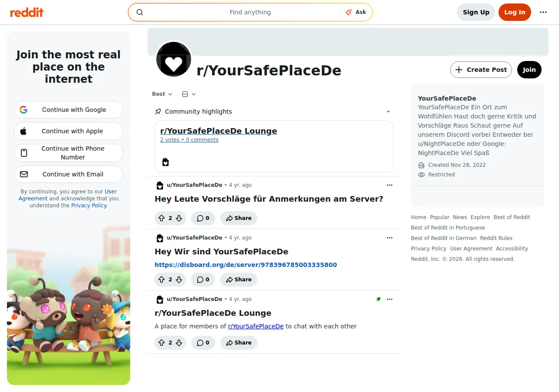Open the pinned 'r/YourSafePlaceDe Lounge' highlight title
This screenshot has height=392, width=559.
click(x=219, y=131)
